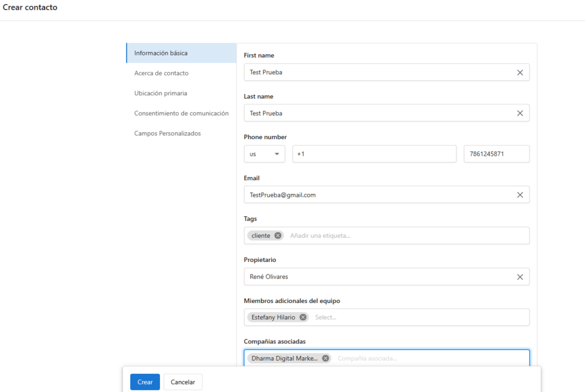The image size is (585, 392).
Task: Clear the First name field
Action: pyautogui.click(x=520, y=72)
